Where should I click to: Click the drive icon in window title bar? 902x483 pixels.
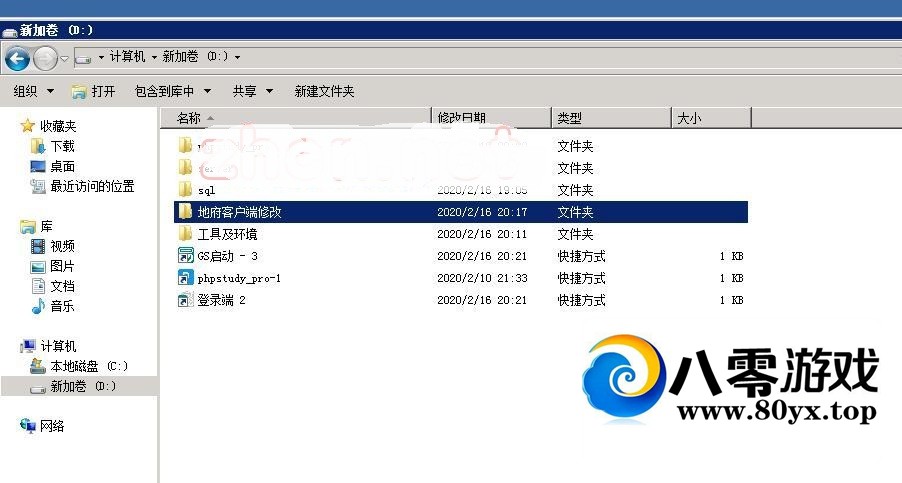click(10, 31)
